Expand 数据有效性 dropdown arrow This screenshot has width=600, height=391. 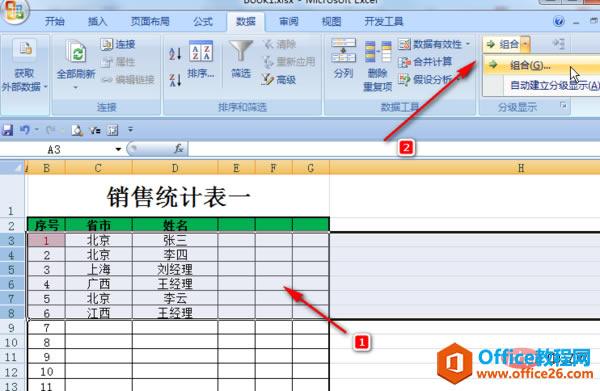click(x=468, y=44)
